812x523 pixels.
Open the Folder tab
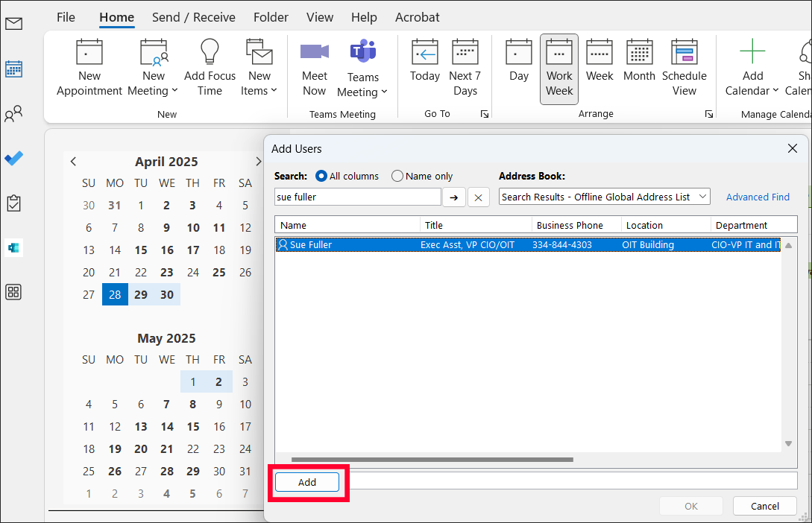pyautogui.click(x=271, y=18)
